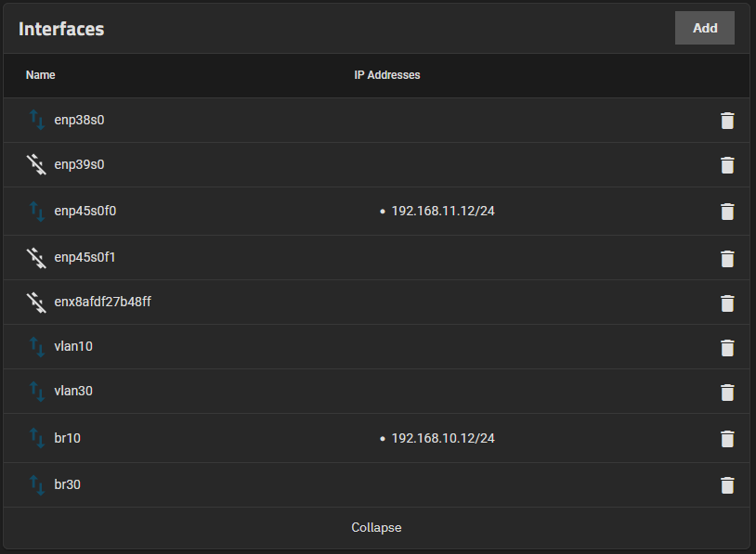The height and width of the screenshot is (554, 756).
Task: Open the enp45s0f0 interface row
Action: (85, 211)
